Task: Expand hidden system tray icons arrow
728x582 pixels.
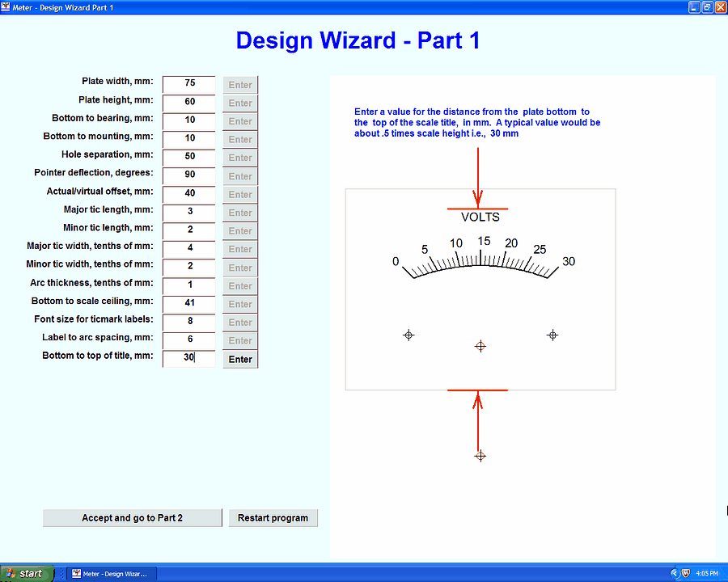Action: 675,573
